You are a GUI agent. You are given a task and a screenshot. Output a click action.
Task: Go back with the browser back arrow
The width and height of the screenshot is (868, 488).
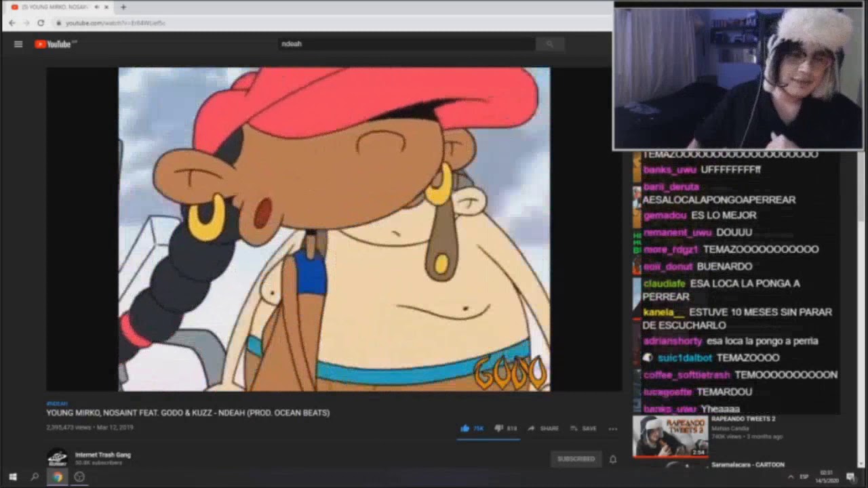click(x=12, y=23)
